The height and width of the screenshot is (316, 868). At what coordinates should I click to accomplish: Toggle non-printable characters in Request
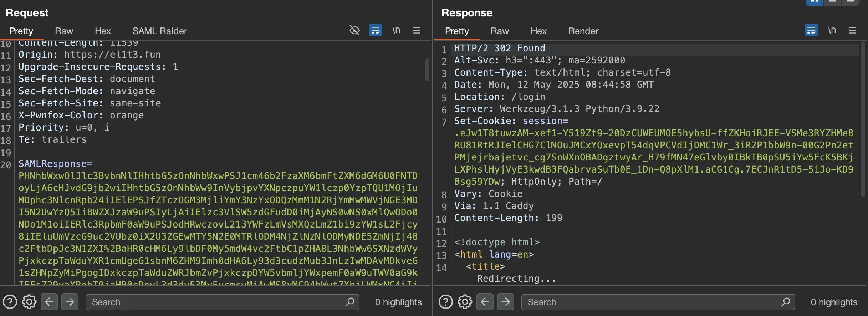pos(396,30)
